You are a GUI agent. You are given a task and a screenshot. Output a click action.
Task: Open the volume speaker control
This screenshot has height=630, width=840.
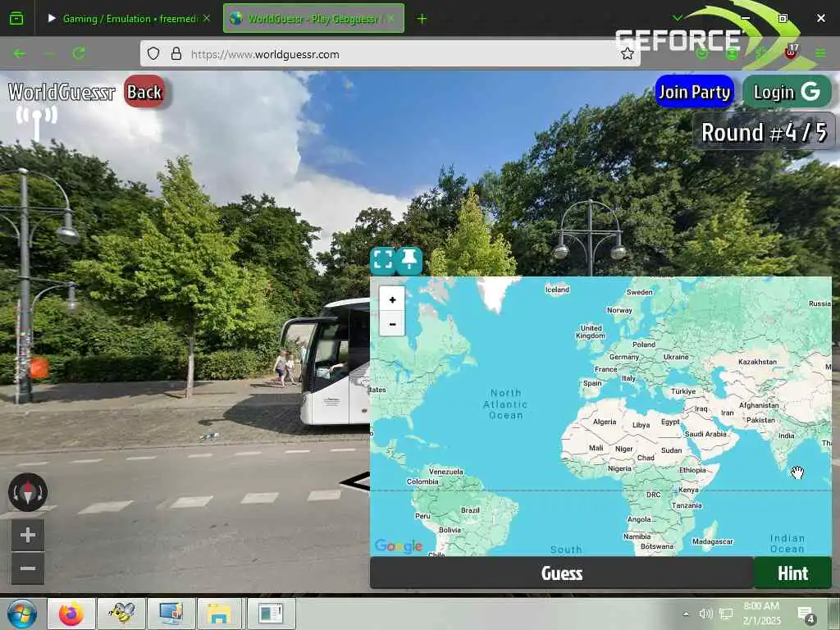[x=705, y=614]
